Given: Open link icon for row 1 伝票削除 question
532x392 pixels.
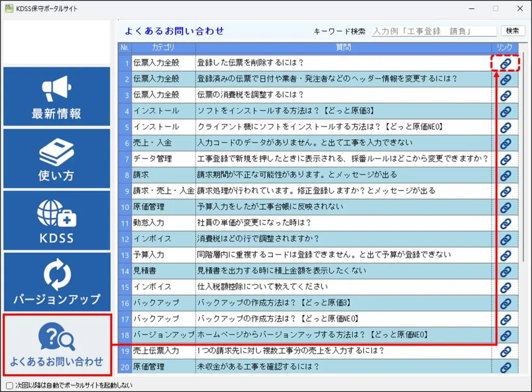Looking at the screenshot, I should pos(505,63).
